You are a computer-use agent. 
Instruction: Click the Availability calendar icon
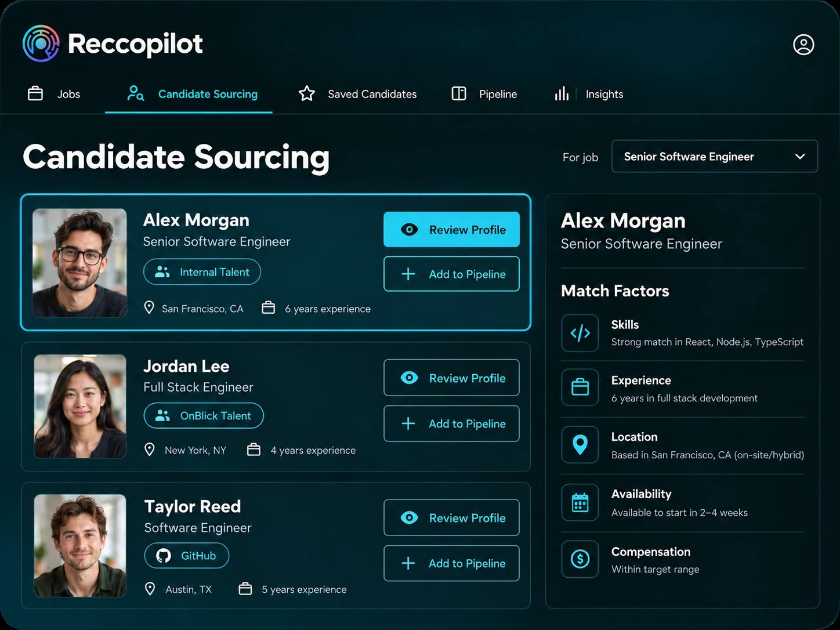pos(580,502)
